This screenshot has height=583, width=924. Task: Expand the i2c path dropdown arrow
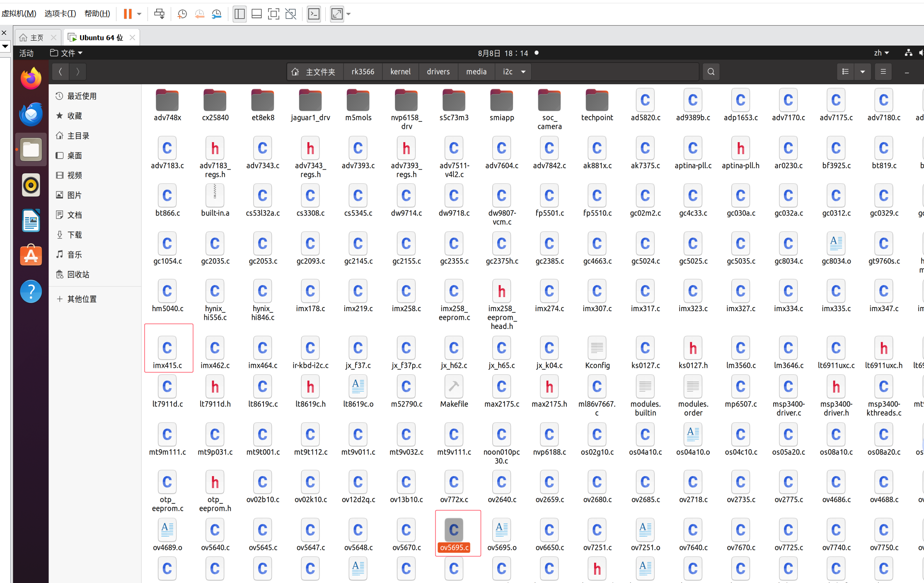tap(523, 72)
